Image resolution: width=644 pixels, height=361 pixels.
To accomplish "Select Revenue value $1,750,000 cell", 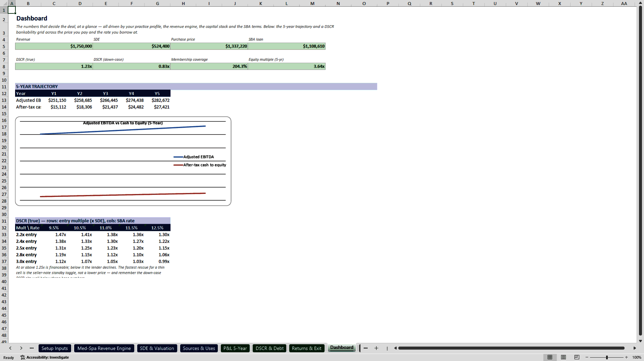I will tap(54, 46).
